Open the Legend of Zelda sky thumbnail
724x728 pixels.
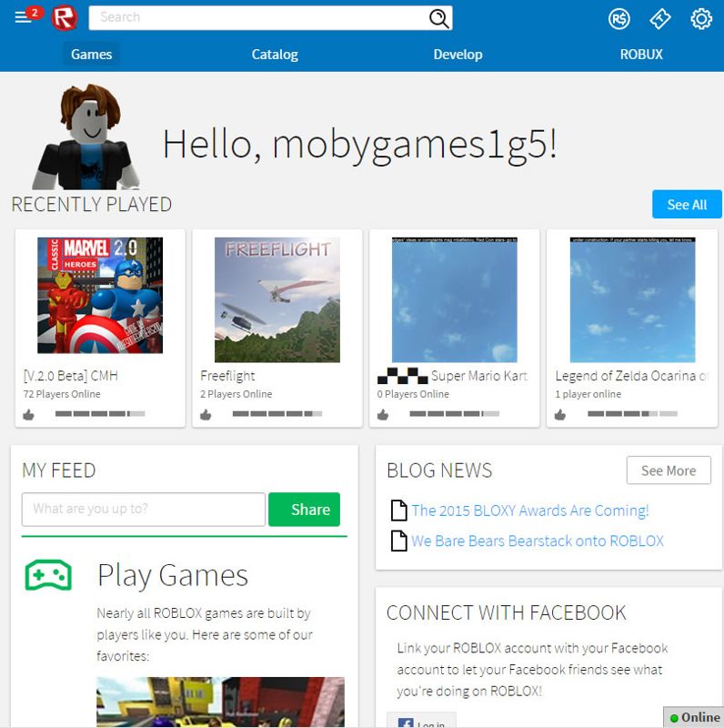(x=632, y=300)
